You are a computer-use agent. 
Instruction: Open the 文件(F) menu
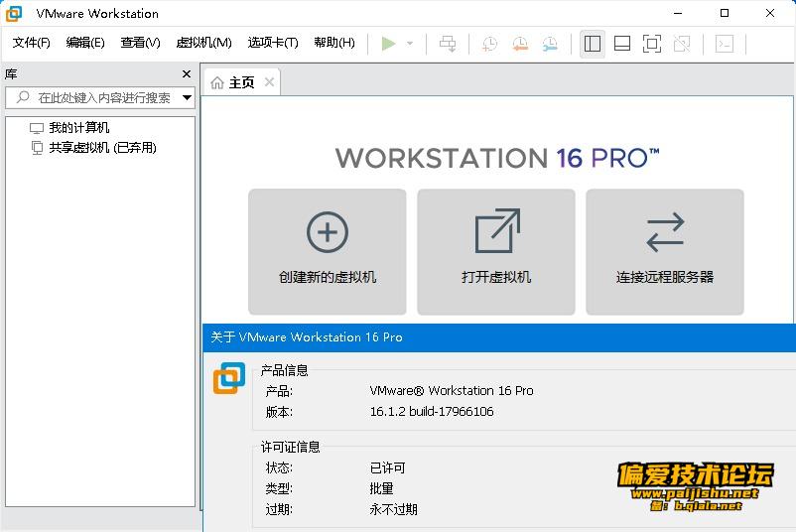pos(31,43)
